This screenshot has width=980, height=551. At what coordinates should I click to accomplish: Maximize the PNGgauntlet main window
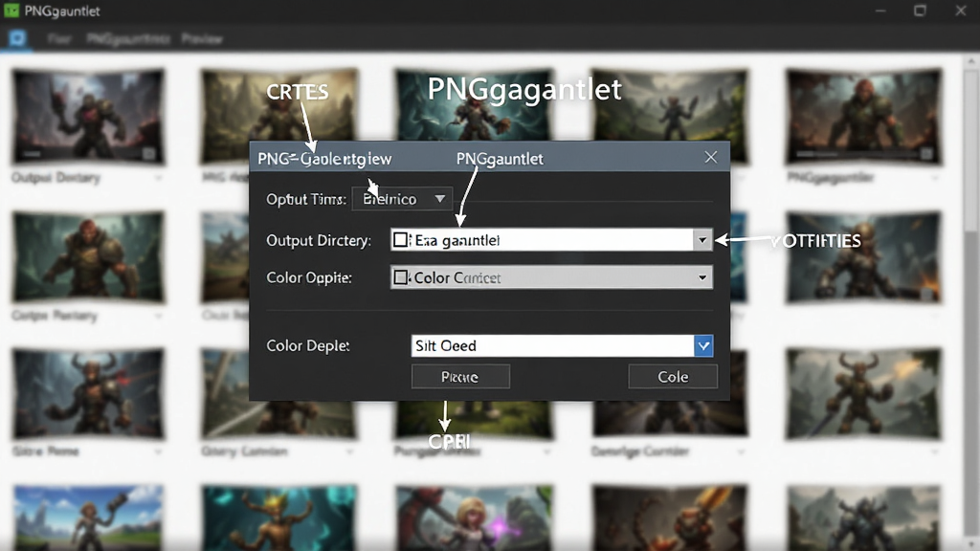pos(920,11)
